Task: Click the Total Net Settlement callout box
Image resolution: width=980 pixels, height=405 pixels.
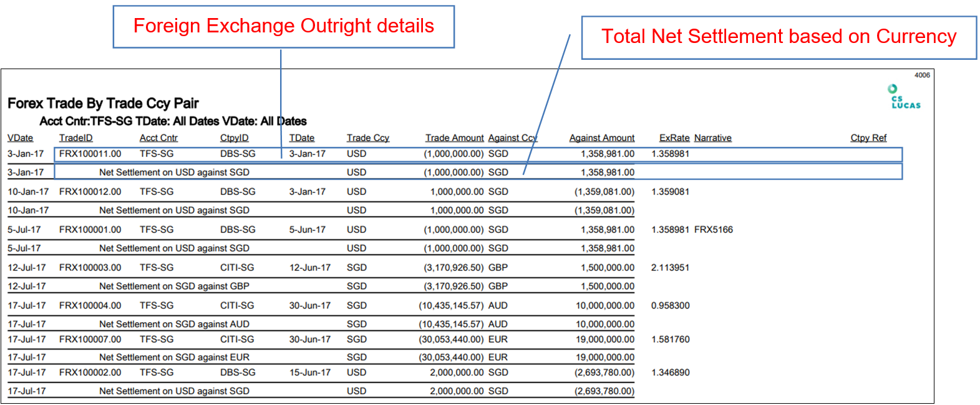Action: 779,37
